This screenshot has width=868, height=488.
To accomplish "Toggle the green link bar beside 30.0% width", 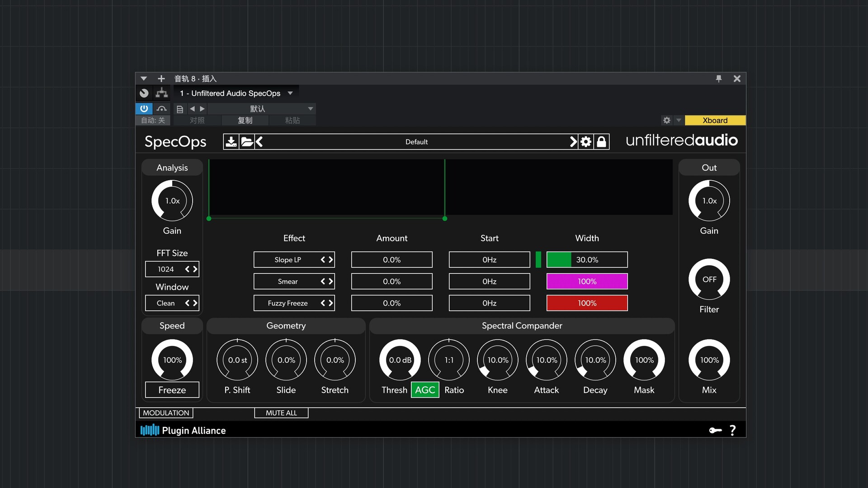I will [x=538, y=260].
